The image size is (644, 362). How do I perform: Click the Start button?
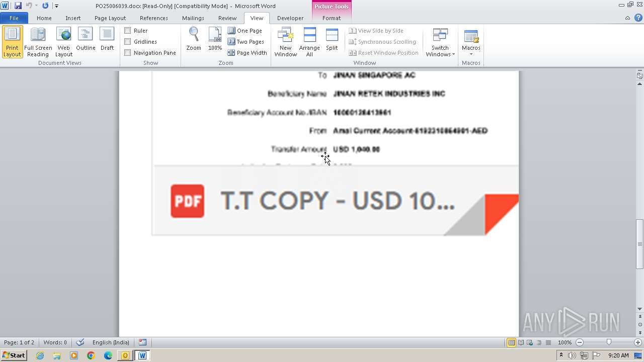pyautogui.click(x=14, y=355)
